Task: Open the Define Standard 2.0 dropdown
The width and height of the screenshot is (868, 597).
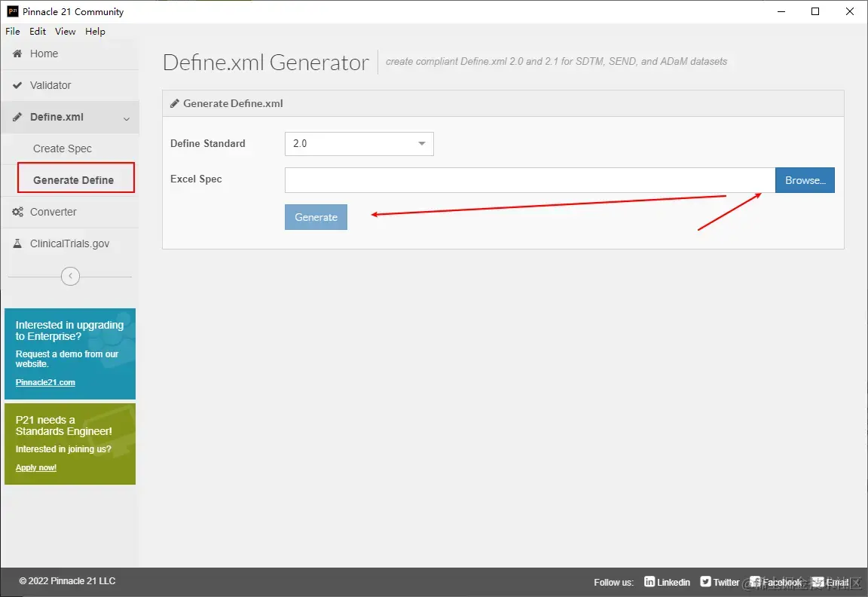Action: click(x=359, y=144)
